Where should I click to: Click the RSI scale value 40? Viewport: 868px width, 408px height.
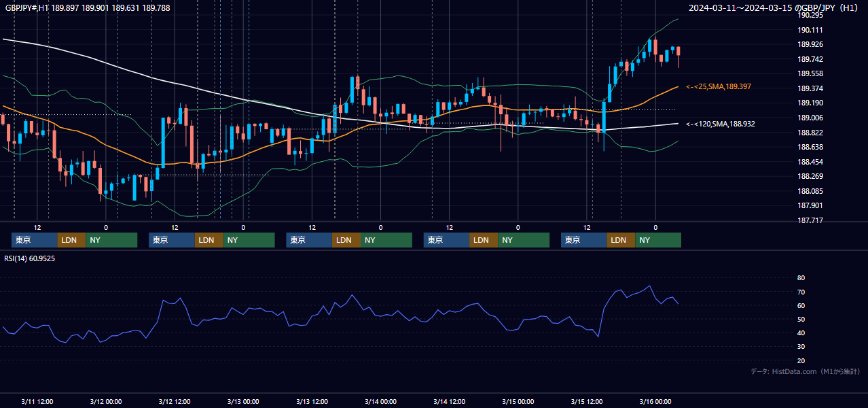(x=801, y=333)
